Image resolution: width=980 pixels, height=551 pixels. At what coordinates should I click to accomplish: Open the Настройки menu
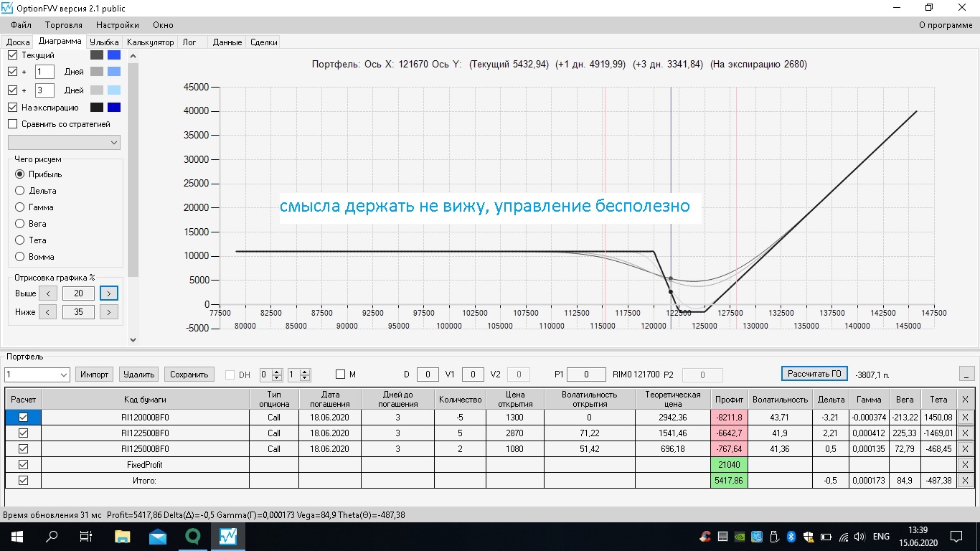118,25
